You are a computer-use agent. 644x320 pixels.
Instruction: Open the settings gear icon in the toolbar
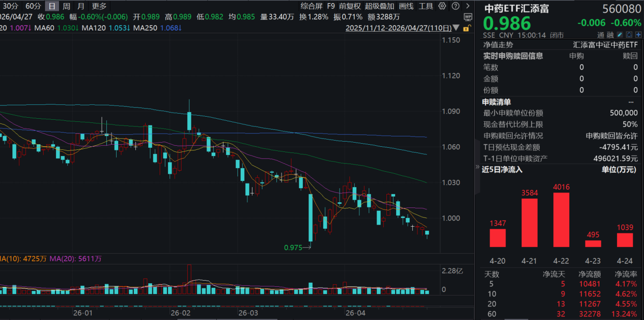[442, 6]
